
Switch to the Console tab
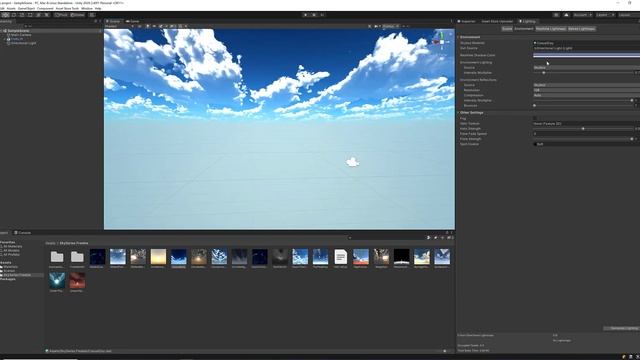(23, 233)
